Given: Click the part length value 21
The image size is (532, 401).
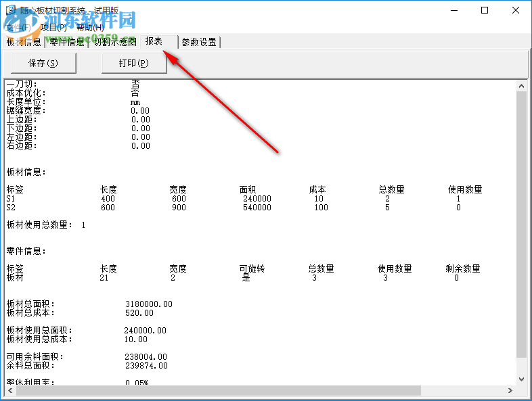Looking at the screenshot, I should pyautogui.click(x=104, y=278).
